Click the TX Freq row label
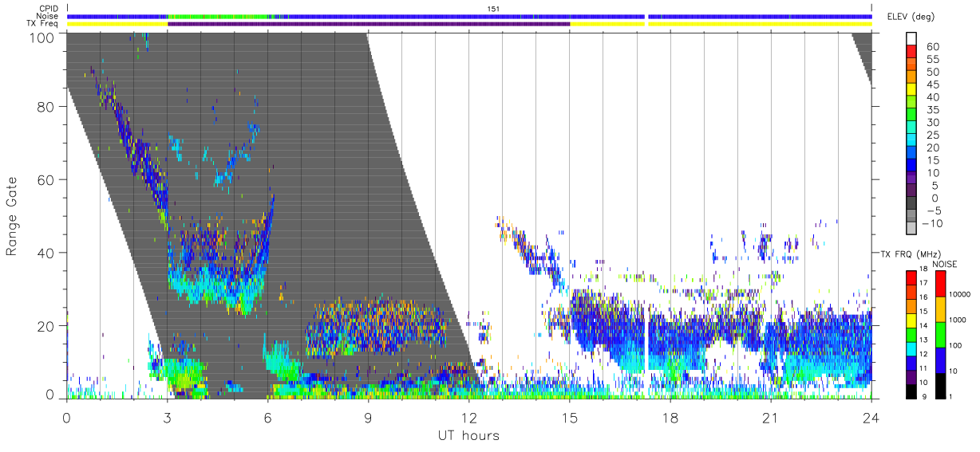 point(42,24)
